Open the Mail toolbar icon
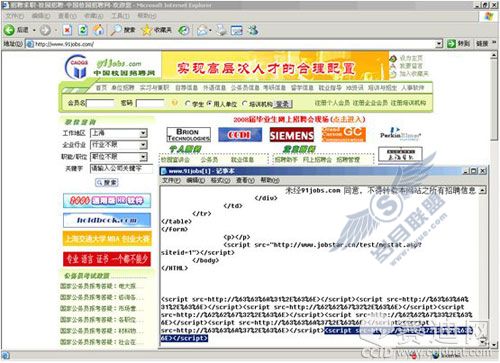The width and height of the screenshot is (500, 363). coord(202,30)
